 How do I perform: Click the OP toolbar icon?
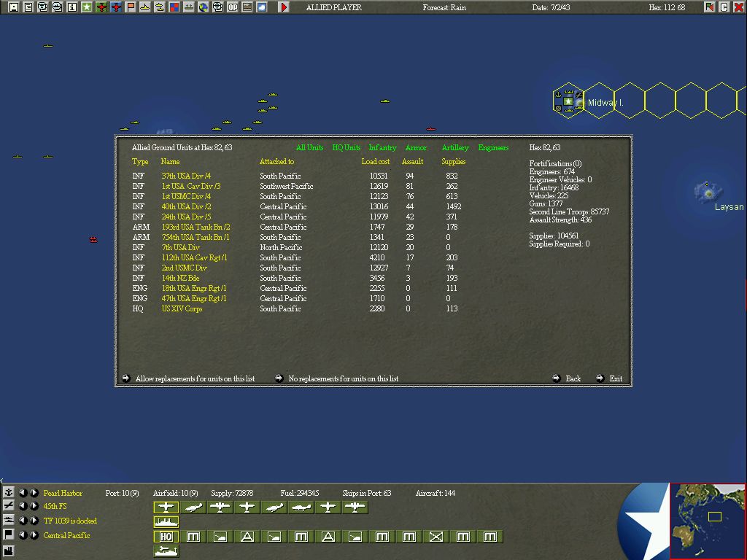point(233,7)
